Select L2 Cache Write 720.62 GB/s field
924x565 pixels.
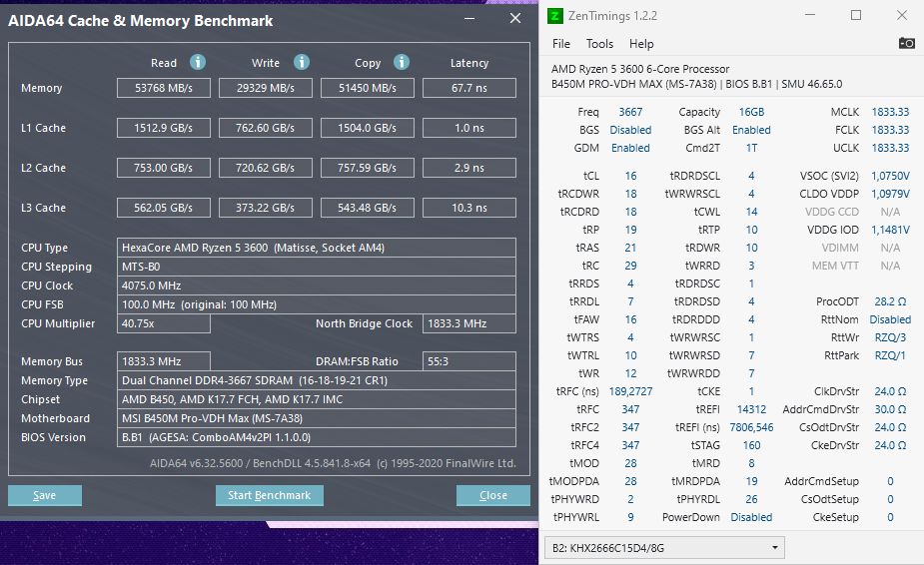click(265, 168)
